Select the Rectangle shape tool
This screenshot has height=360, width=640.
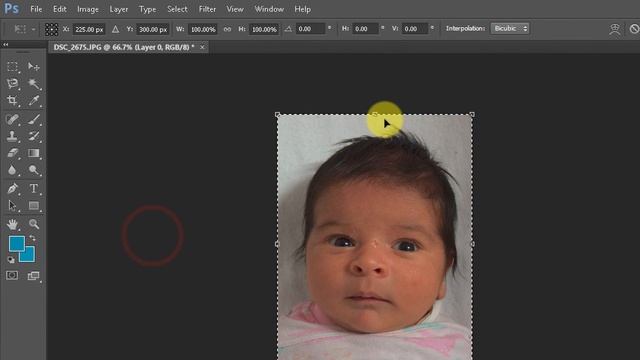(x=33, y=206)
